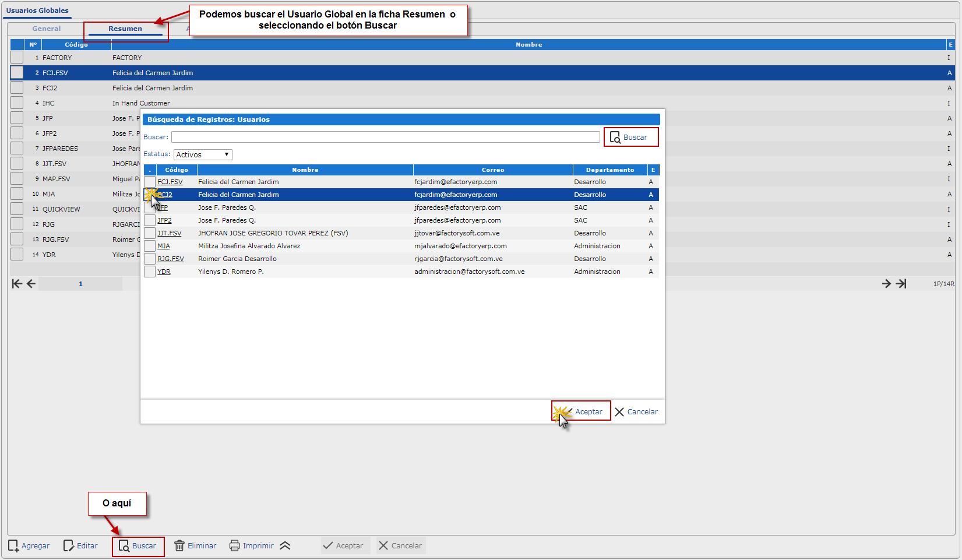The height and width of the screenshot is (560, 962).
Task: Select the checkbox for YDR in dialog
Action: pyautogui.click(x=150, y=272)
